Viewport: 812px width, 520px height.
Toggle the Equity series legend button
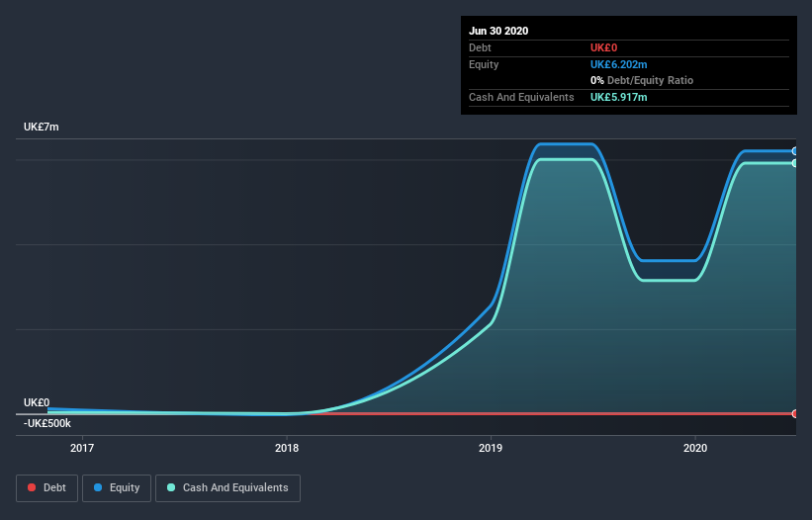pos(117,488)
